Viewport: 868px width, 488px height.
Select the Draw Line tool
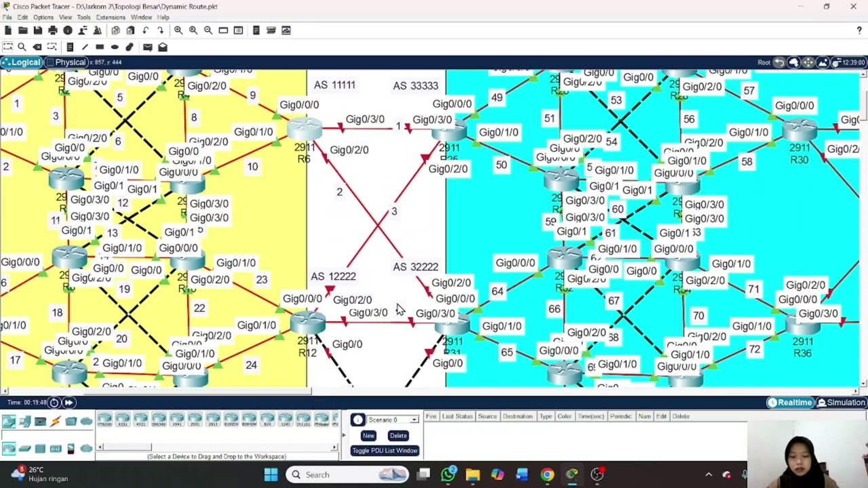85,47
